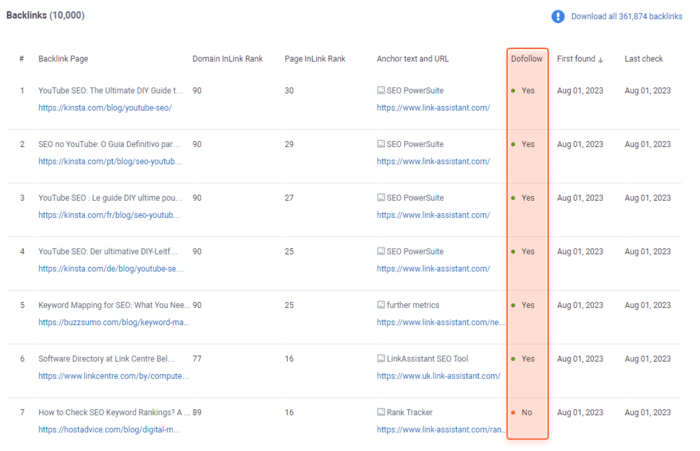The width and height of the screenshot is (700, 451).
Task: Sort by Domain InLink Rank column
Action: 227,58
